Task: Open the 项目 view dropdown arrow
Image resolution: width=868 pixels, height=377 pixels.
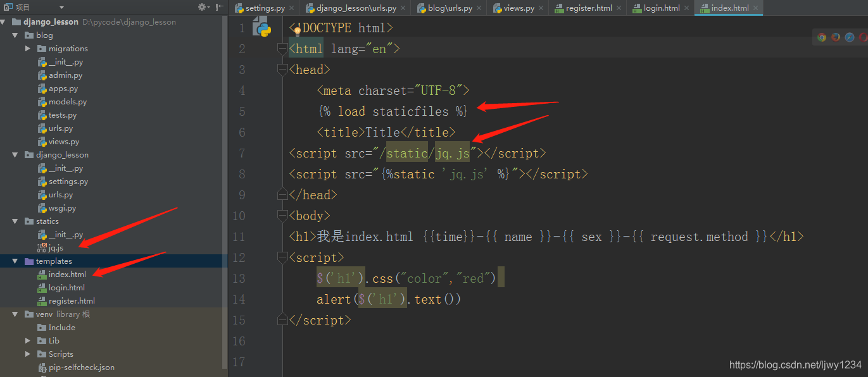Action: 61,8
